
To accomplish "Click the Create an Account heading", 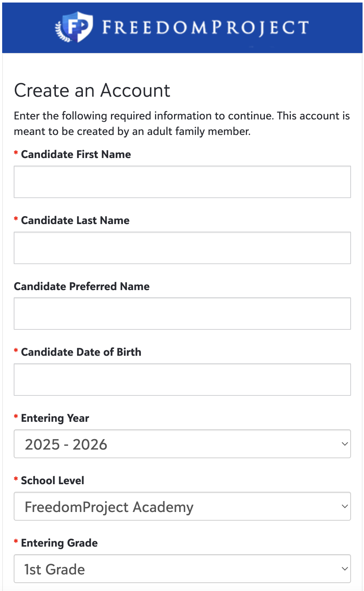I will [x=92, y=90].
